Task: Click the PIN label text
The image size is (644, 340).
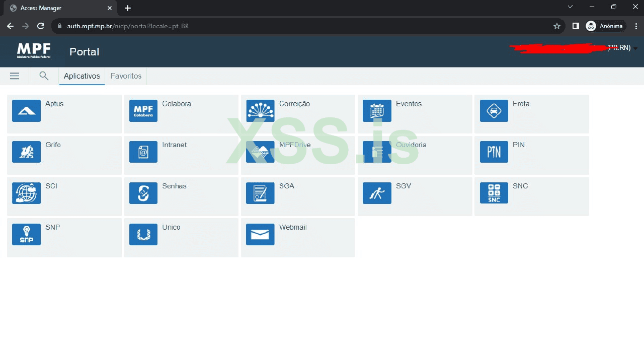Action: (x=519, y=145)
